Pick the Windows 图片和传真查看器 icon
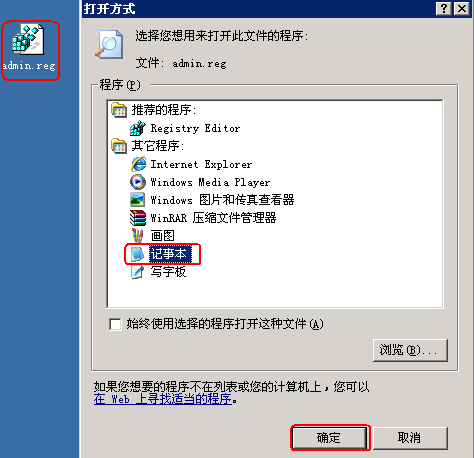Viewport: 474px width, 458px height. 138,200
